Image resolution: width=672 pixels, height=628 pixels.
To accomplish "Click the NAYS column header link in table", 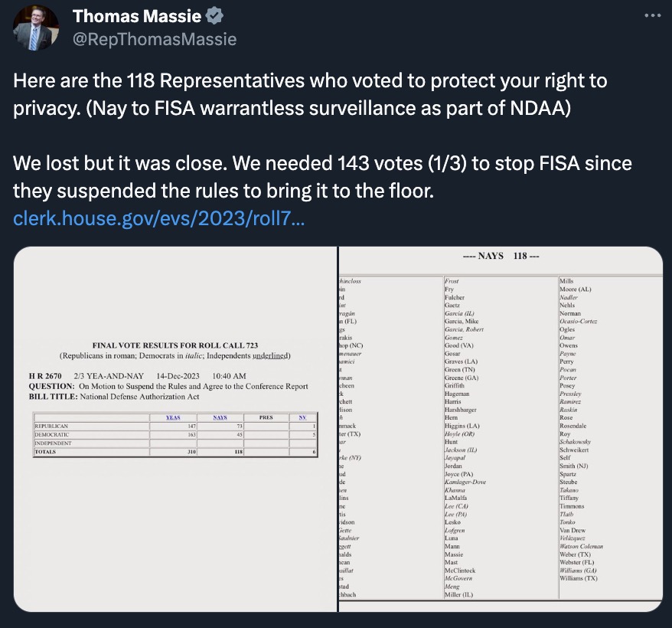I will click(220, 417).
